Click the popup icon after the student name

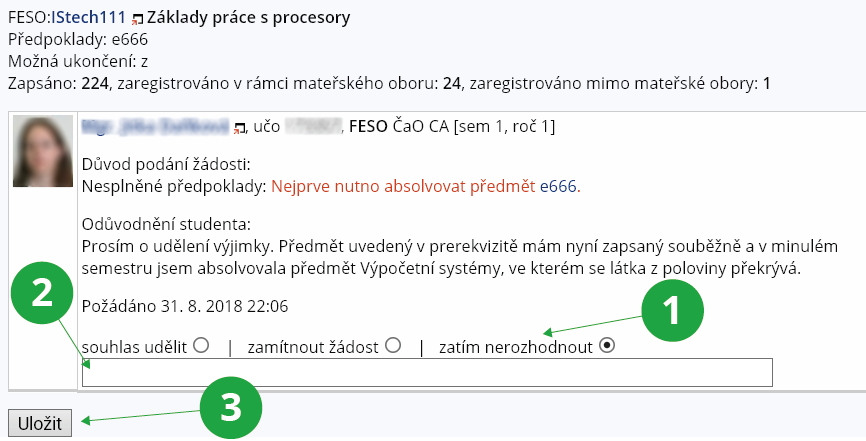click(240, 128)
